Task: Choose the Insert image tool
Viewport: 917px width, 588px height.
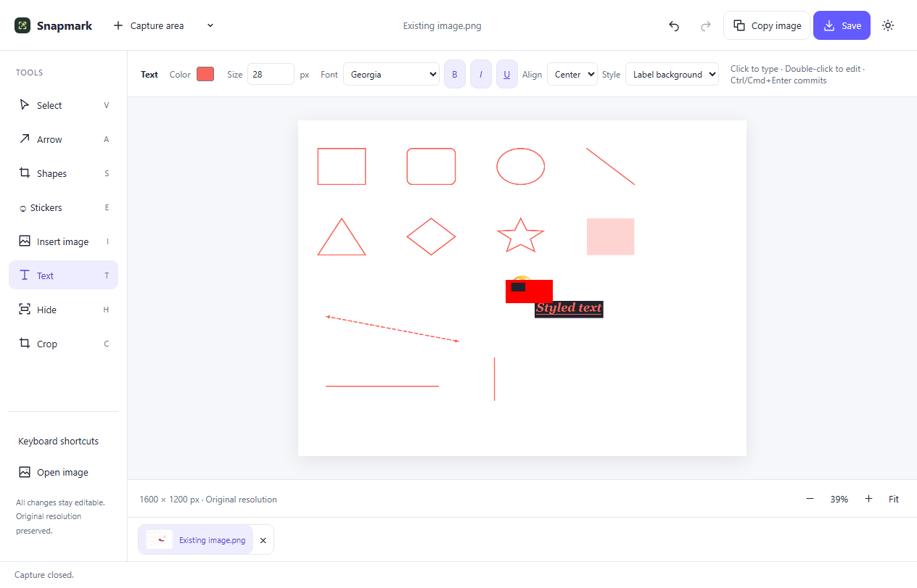Action: click(63, 241)
